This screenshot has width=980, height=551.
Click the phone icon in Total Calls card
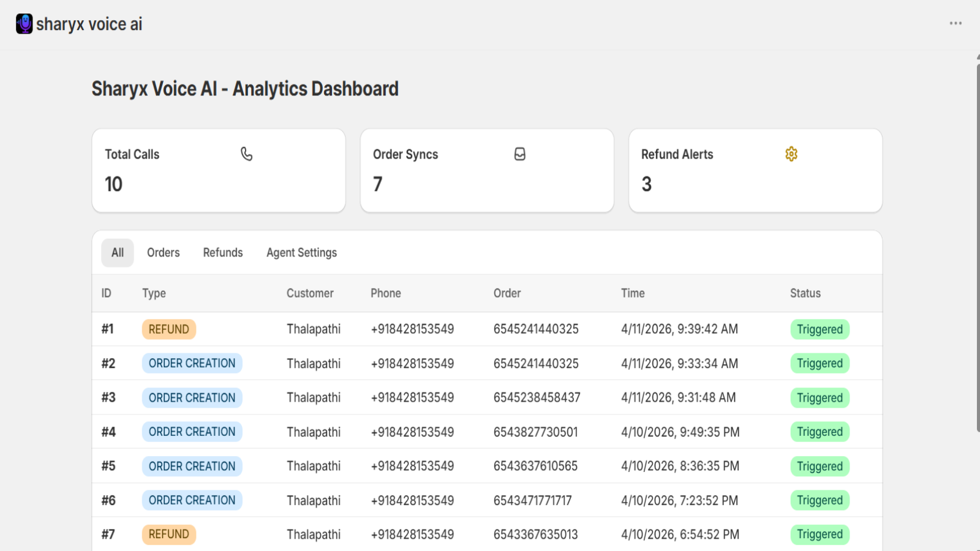tap(246, 154)
